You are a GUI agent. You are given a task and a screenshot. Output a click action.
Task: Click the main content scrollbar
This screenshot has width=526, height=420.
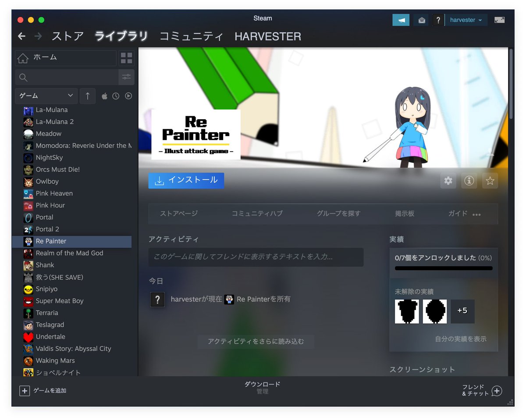511,83
